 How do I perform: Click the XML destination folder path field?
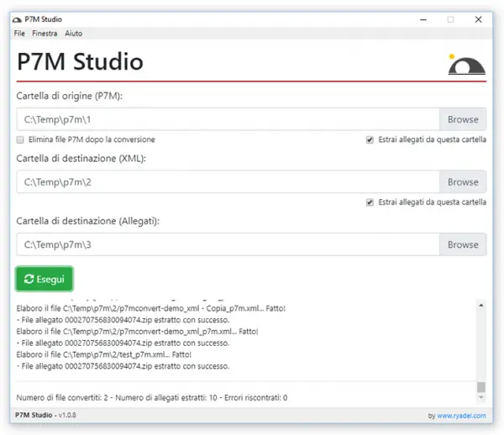click(228, 182)
